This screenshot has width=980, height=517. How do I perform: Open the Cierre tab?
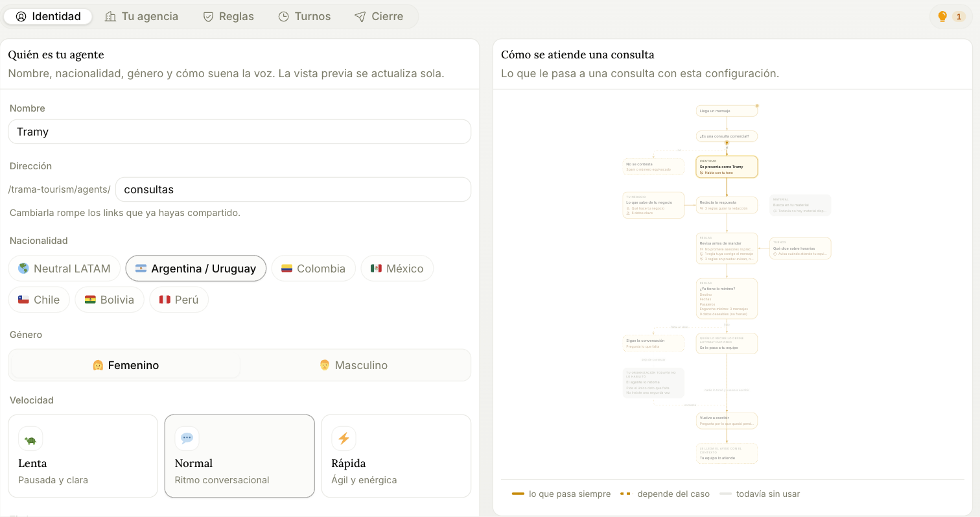[x=379, y=16]
